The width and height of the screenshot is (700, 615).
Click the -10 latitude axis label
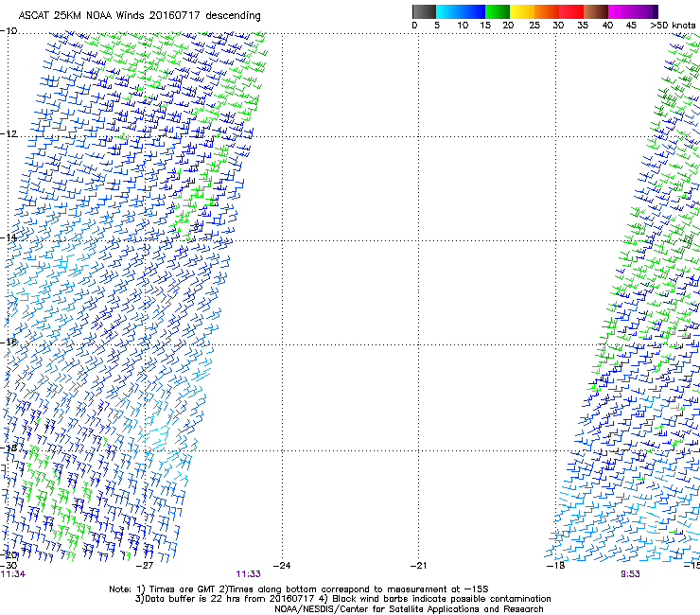pyautogui.click(x=9, y=31)
